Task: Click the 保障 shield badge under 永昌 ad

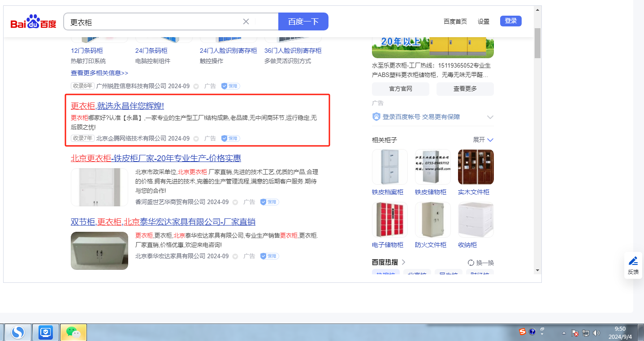Action: click(x=230, y=139)
